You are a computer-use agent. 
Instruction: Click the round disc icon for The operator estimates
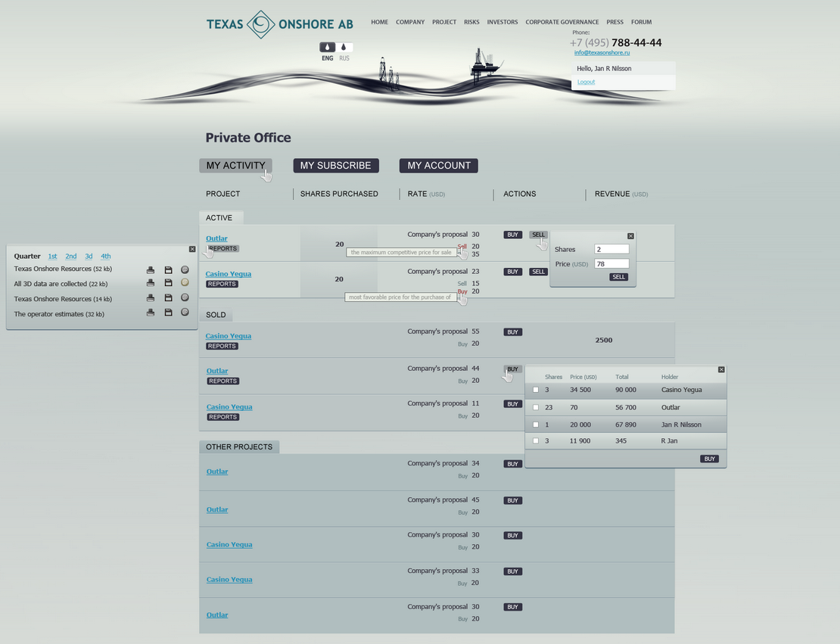pyautogui.click(x=185, y=312)
